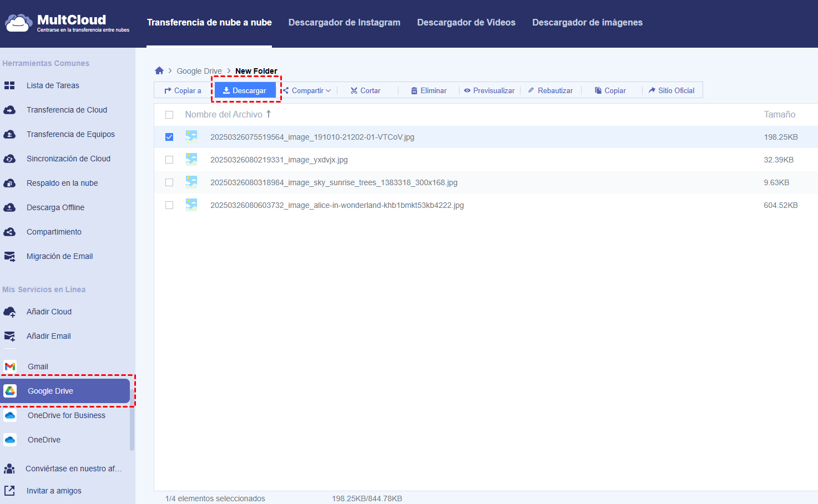Screen dimensions: 818x504
Task: Switch to Descargador de Videos tab
Action: coord(466,23)
